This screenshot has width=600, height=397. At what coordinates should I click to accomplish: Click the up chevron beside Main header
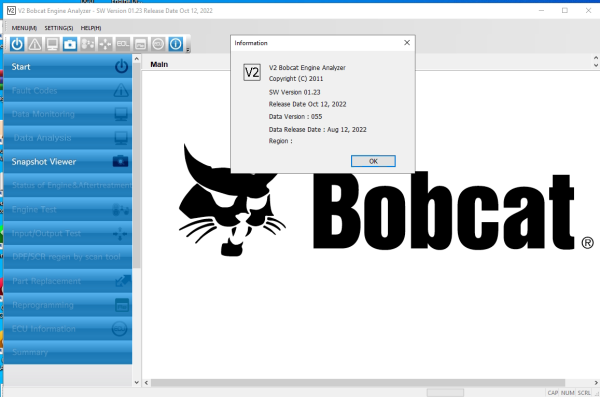596,58
